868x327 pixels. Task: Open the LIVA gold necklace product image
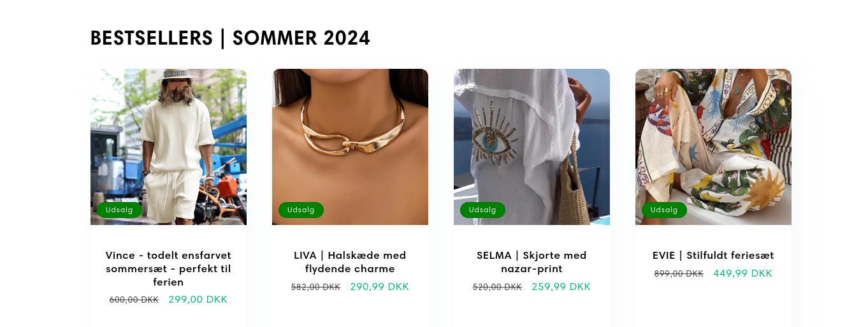point(350,147)
